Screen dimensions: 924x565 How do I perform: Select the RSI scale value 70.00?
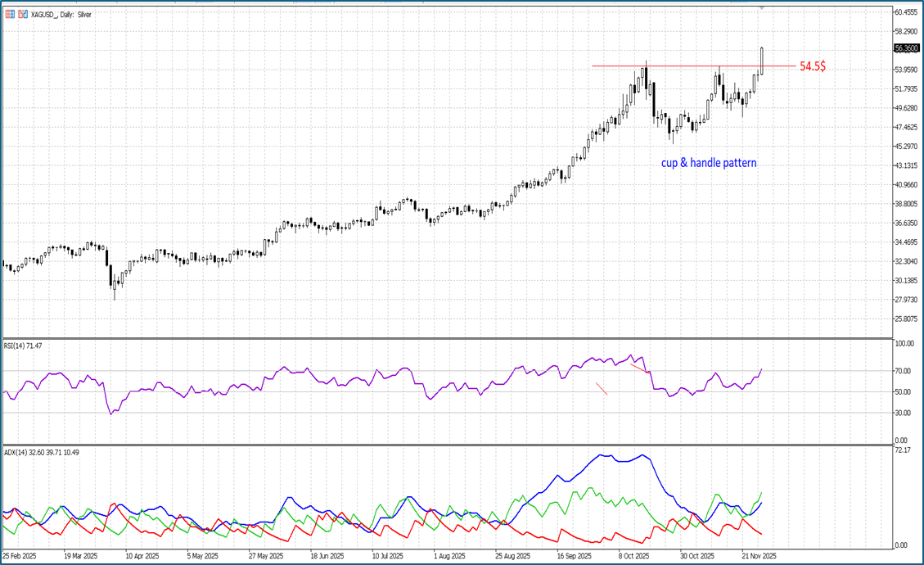pos(903,371)
